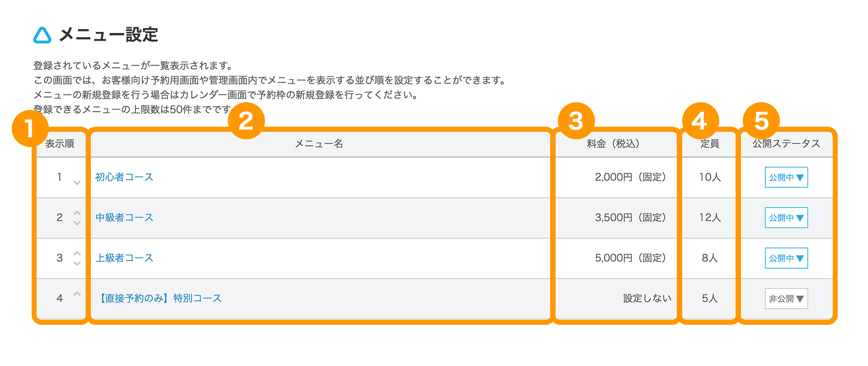Move 上級者コース down with row 3 arrow
The width and height of the screenshot is (868, 366).
tap(77, 263)
